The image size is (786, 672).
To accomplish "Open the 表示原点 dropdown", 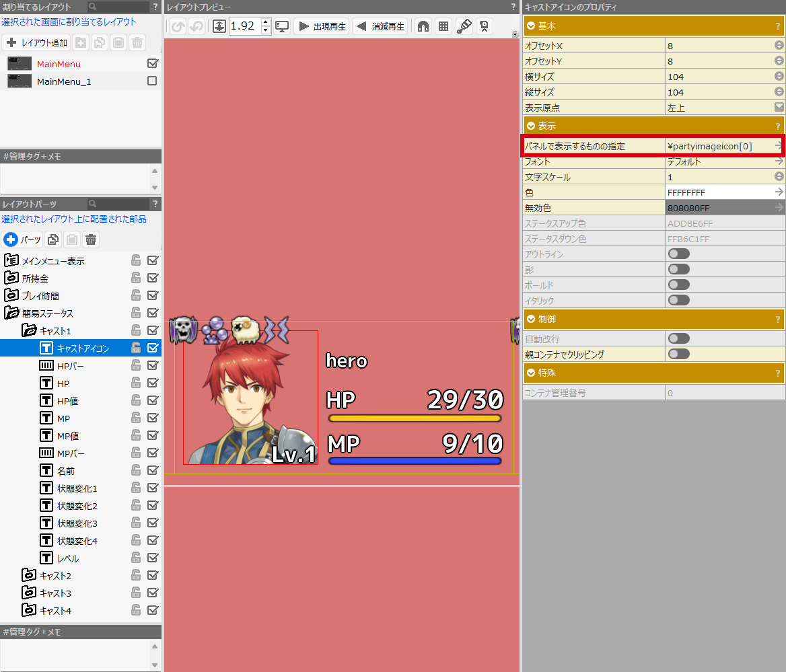I will (x=779, y=108).
